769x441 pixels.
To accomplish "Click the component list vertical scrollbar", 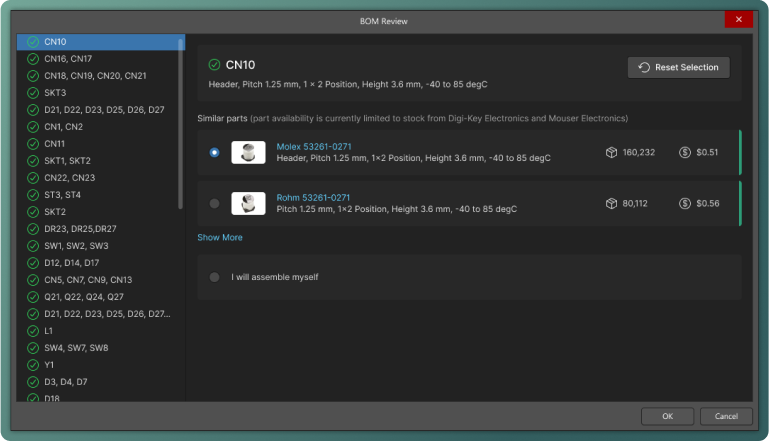I will click(x=181, y=120).
